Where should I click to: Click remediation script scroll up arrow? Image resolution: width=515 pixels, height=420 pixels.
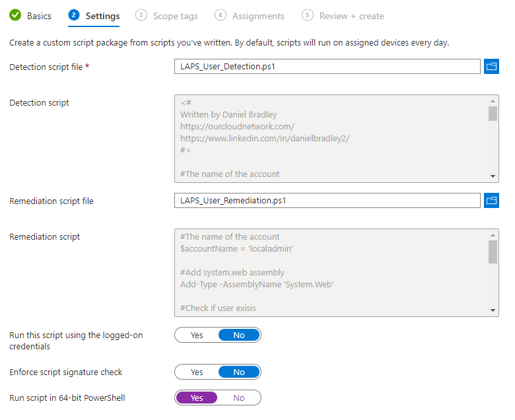click(493, 235)
